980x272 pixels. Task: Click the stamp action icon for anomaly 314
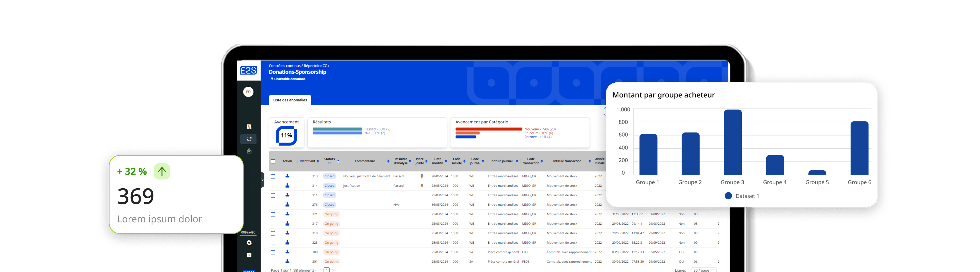pyautogui.click(x=287, y=186)
